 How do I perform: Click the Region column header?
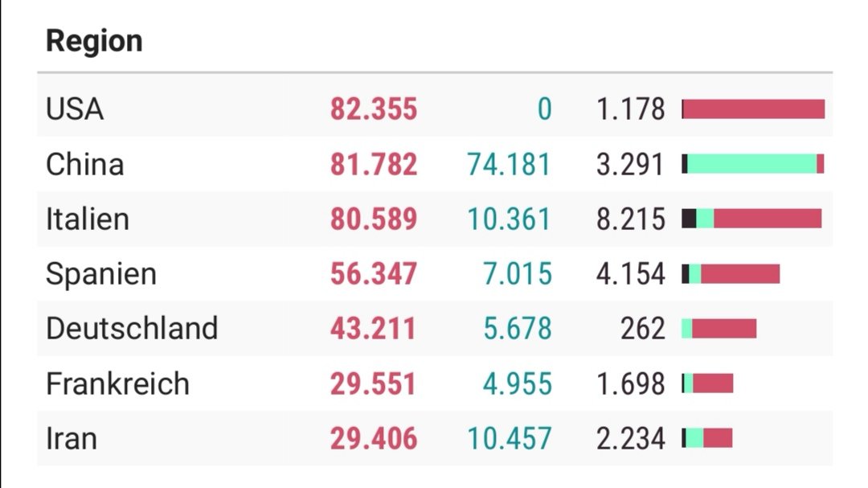click(94, 41)
